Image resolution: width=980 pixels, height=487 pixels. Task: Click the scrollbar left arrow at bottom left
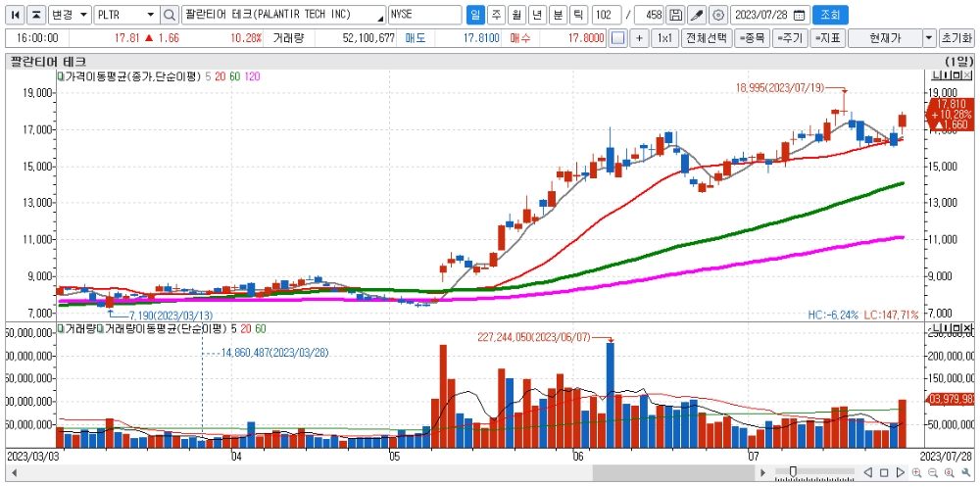click(14, 472)
